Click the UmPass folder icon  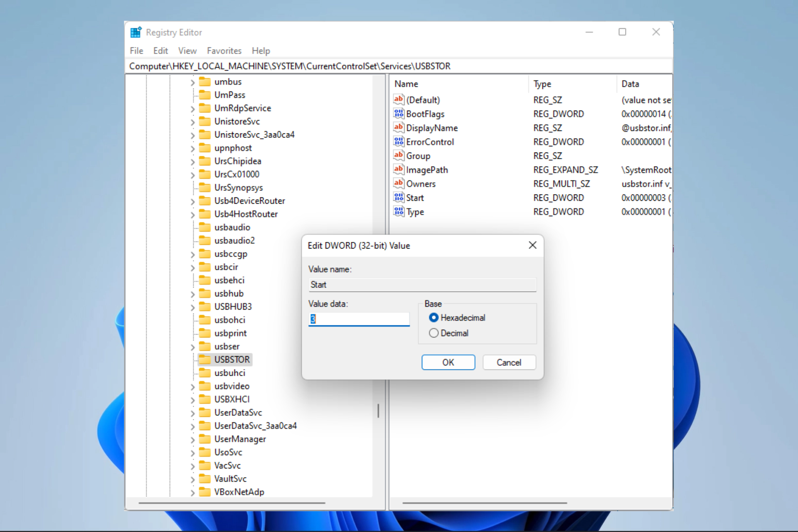tap(204, 95)
